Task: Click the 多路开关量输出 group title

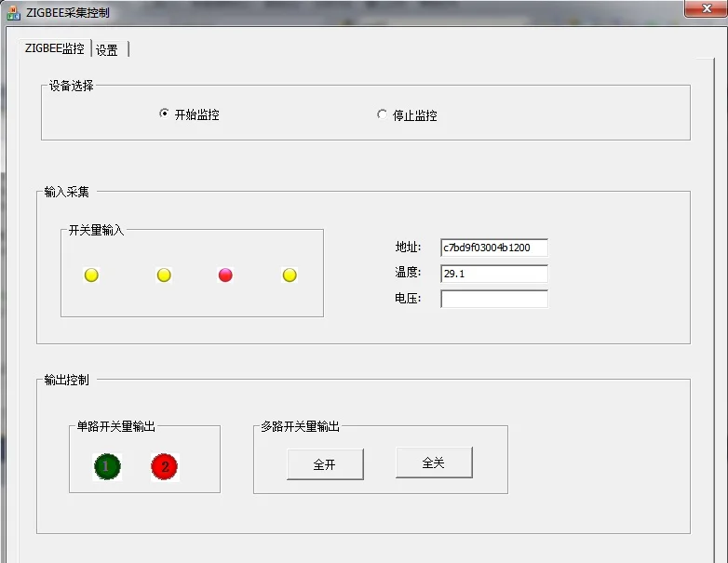Action: tap(300, 426)
